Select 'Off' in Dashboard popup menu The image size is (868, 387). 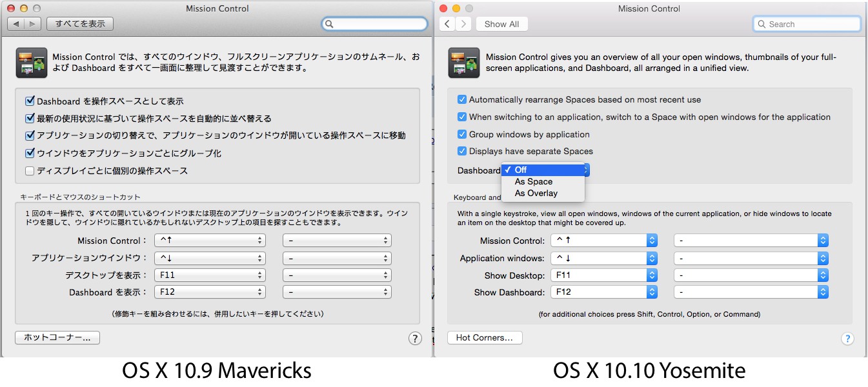543,170
